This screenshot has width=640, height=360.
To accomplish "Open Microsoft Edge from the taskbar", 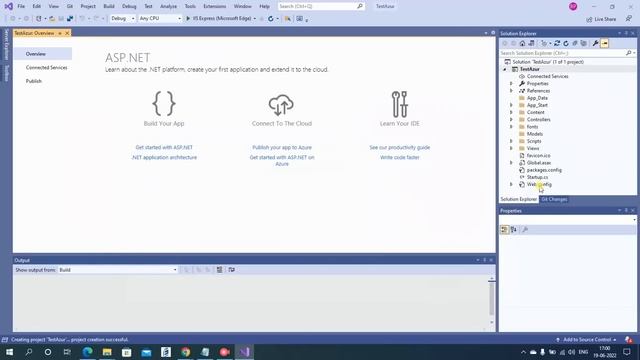I will tap(87, 352).
